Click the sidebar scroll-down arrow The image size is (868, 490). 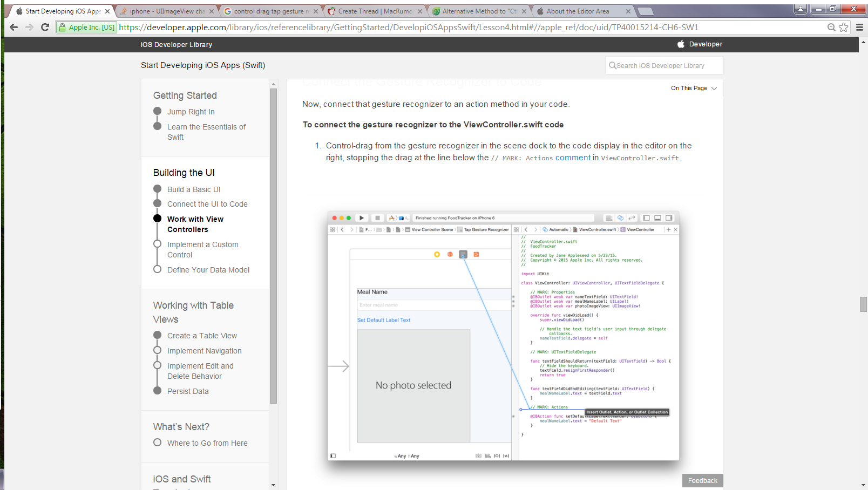point(273,485)
